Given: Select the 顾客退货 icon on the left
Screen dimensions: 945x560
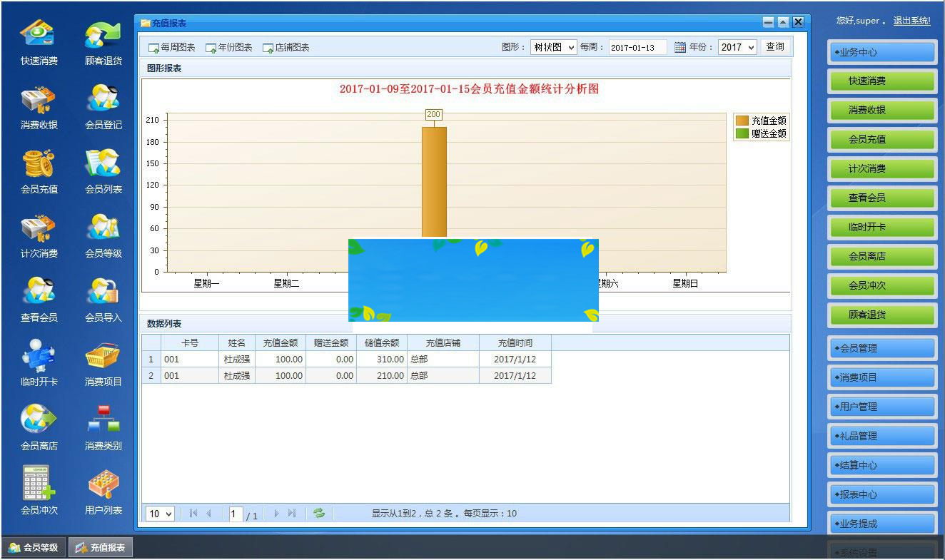Looking at the screenshot, I should point(102,34).
